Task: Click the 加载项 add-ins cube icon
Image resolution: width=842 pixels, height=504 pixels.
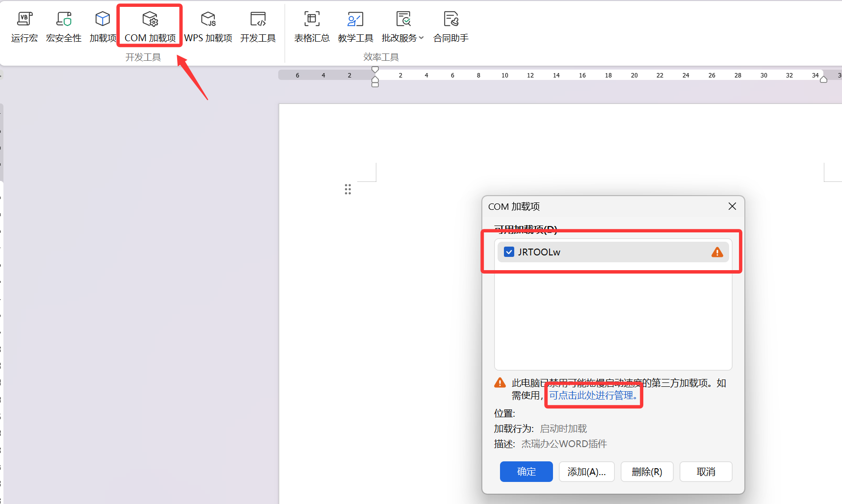Action: tap(103, 19)
